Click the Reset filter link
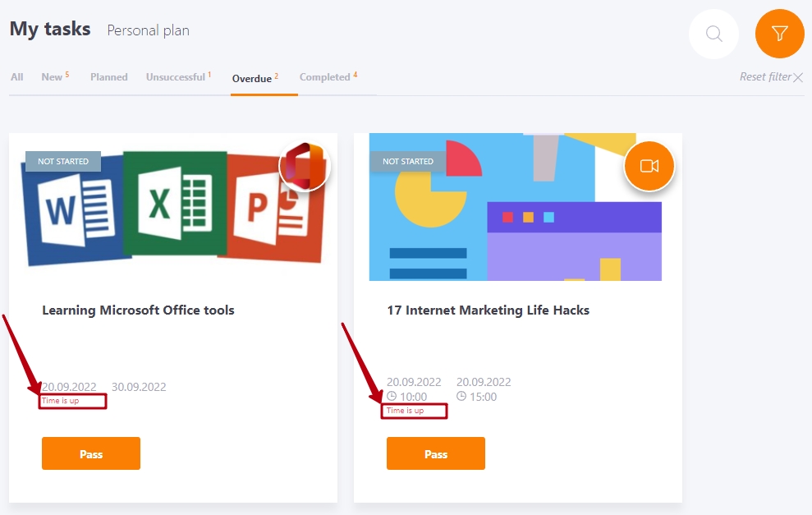Screen dimensions: 812x515 pyautogui.click(x=765, y=76)
